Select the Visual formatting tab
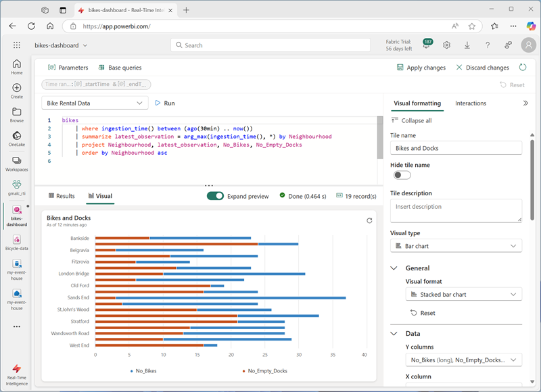Viewport: 541px width, 392px height. coord(417,103)
